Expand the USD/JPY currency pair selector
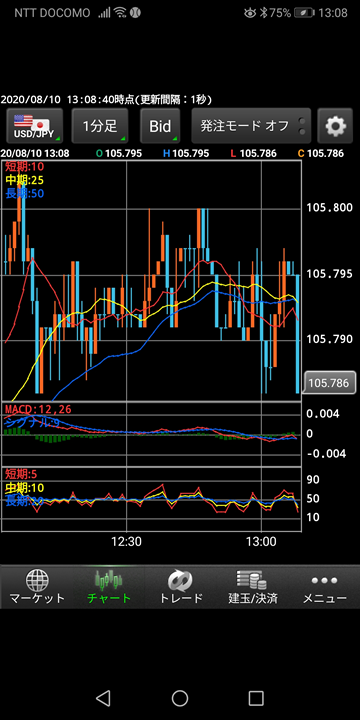The width and height of the screenshot is (360, 720). (35, 126)
